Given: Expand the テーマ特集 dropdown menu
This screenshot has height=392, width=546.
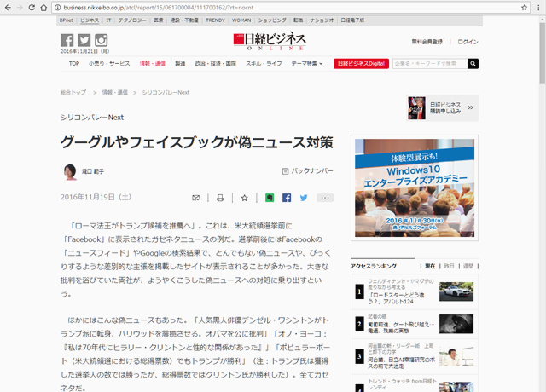Looking at the screenshot, I should click(x=307, y=63).
